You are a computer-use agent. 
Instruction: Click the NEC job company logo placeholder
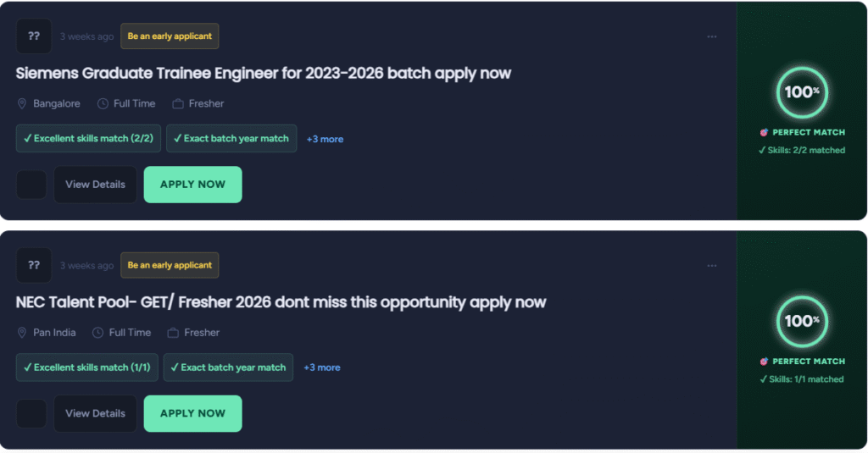tap(34, 265)
